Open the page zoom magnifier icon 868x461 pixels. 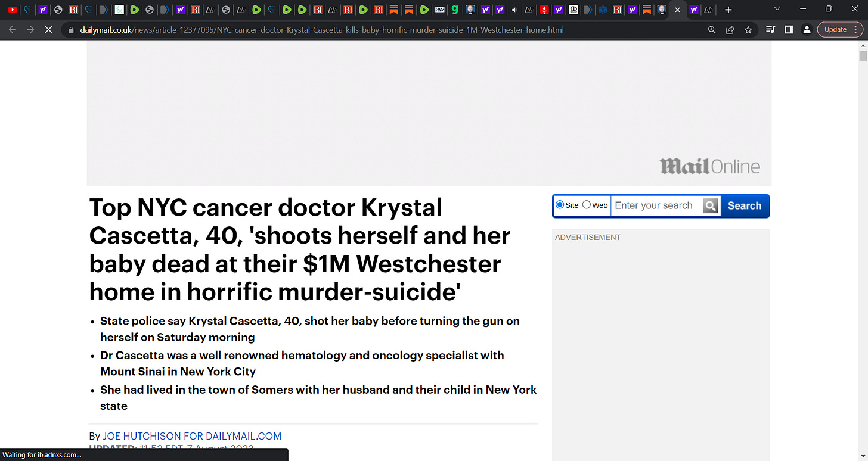point(712,30)
